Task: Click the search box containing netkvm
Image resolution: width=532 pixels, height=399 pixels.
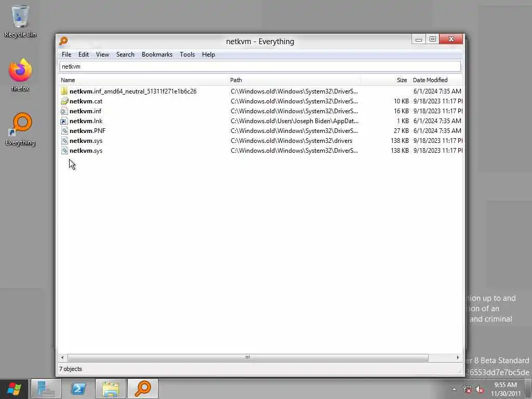Action: [260, 66]
